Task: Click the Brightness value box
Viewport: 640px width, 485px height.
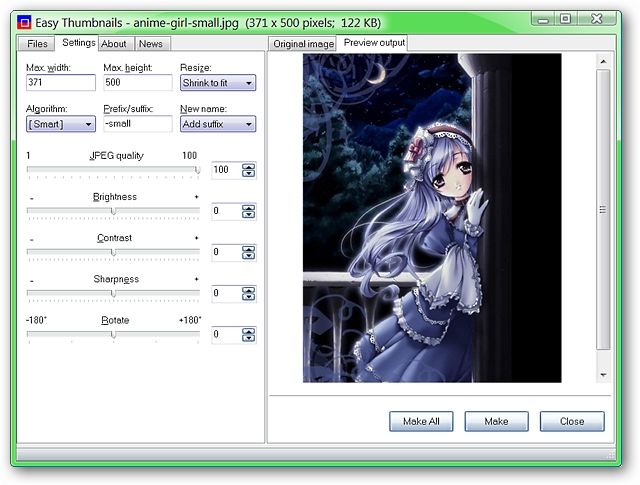Action: [x=227, y=211]
